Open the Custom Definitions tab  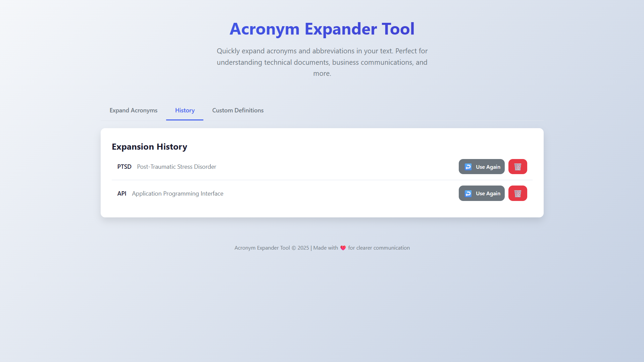238,110
